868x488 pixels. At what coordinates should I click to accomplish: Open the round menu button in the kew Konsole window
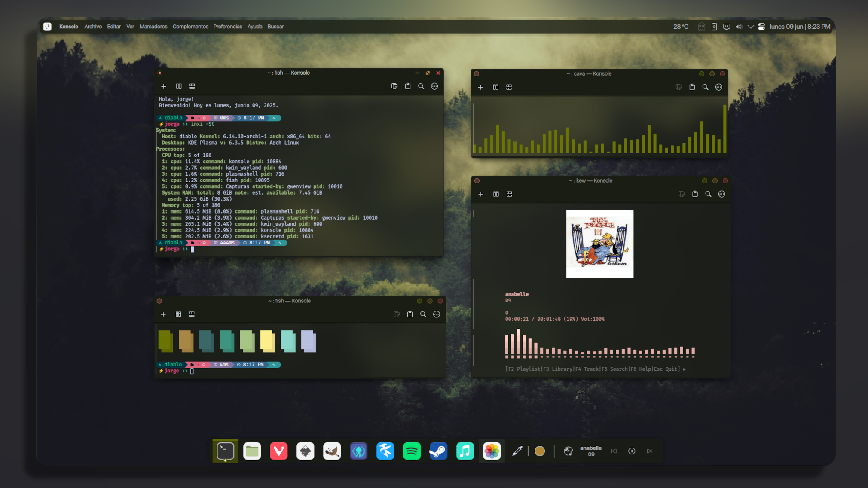(x=722, y=194)
